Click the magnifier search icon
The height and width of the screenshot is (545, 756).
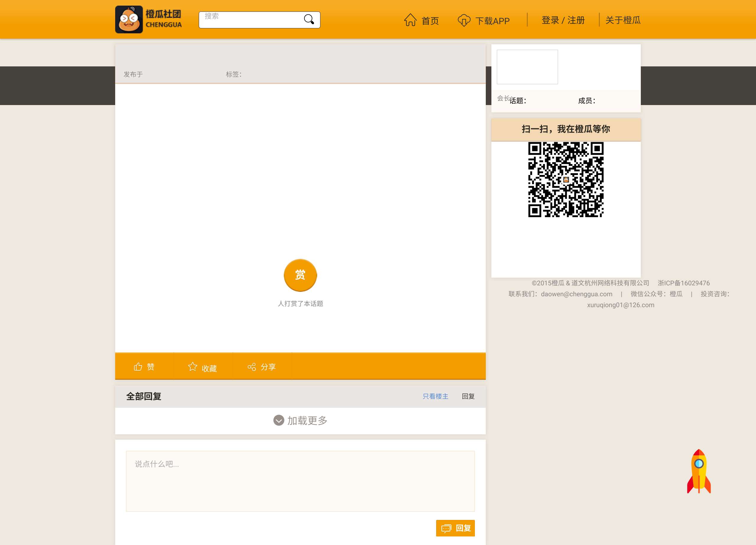coord(309,19)
